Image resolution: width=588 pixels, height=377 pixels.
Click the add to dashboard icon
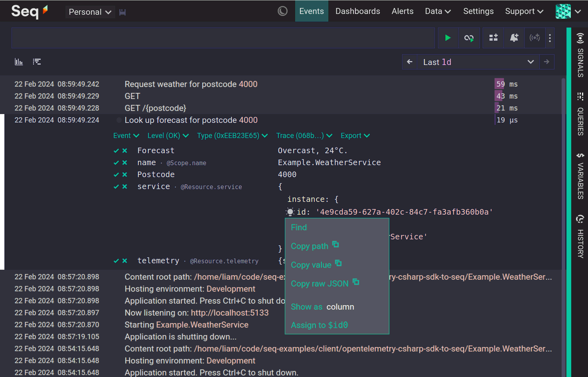(x=493, y=38)
